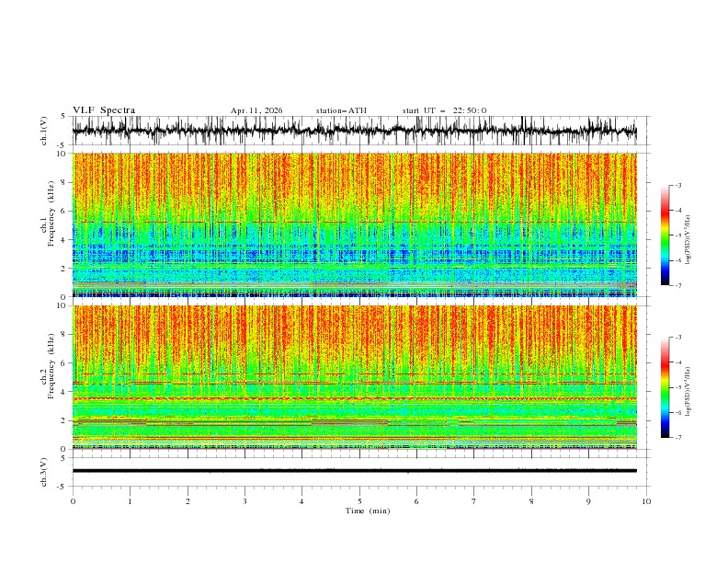Click the ch.1 spectrogram panel
Screen dimensions: 728x563
pos(355,224)
